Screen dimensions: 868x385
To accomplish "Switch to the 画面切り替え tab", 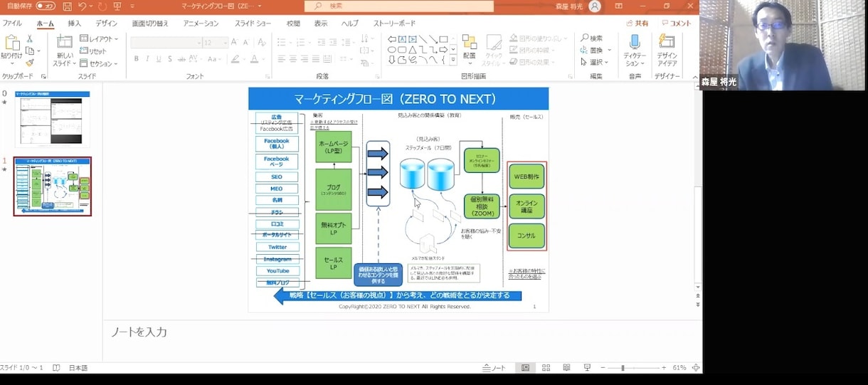I will 150,23.
